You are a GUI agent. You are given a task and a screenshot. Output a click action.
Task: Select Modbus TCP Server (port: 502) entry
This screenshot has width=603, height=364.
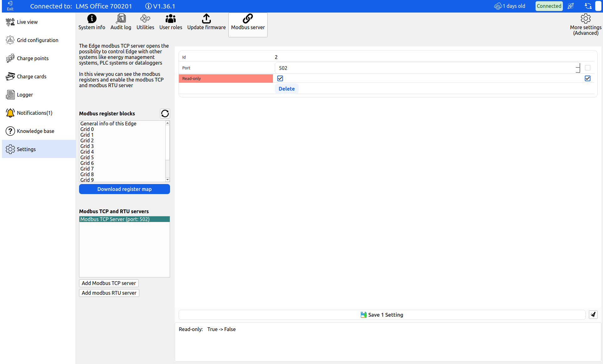coord(125,219)
